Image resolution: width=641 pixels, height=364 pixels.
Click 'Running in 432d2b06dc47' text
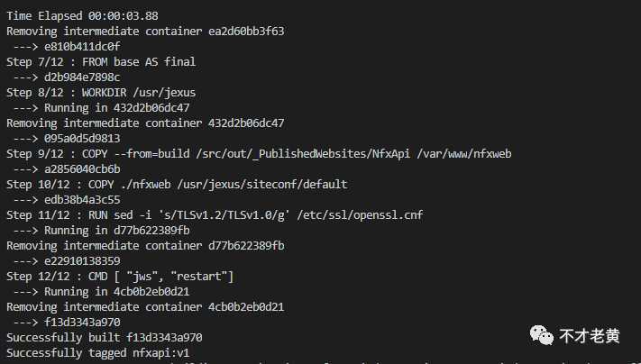(x=117, y=108)
